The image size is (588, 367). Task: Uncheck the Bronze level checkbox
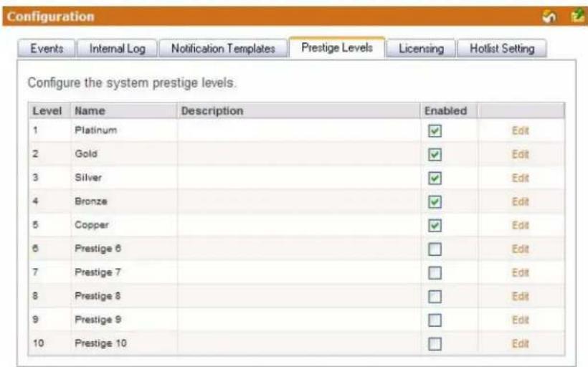[435, 202]
